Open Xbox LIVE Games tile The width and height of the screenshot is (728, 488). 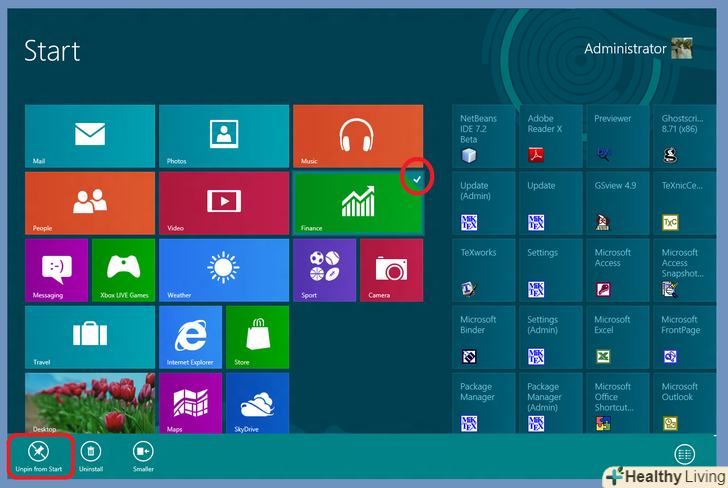point(123,270)
